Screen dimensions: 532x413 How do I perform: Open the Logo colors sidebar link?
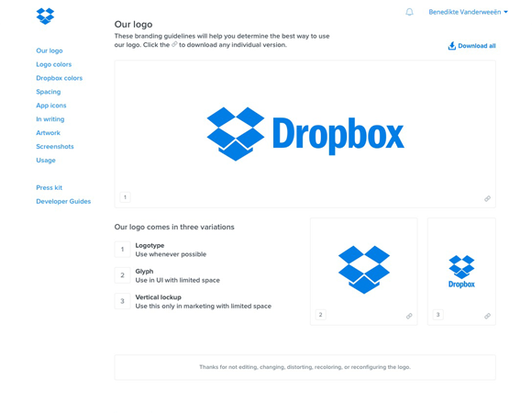click(x=54, y=64)
